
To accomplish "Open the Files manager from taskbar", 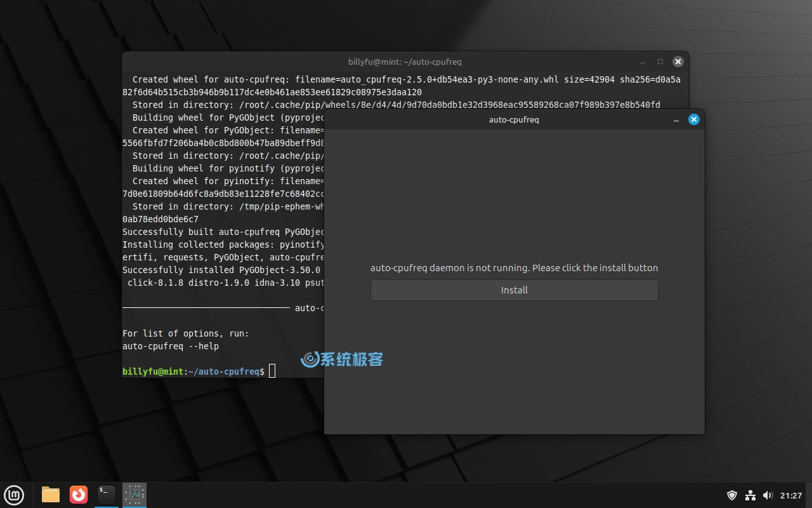I will (x=51, y=495).
